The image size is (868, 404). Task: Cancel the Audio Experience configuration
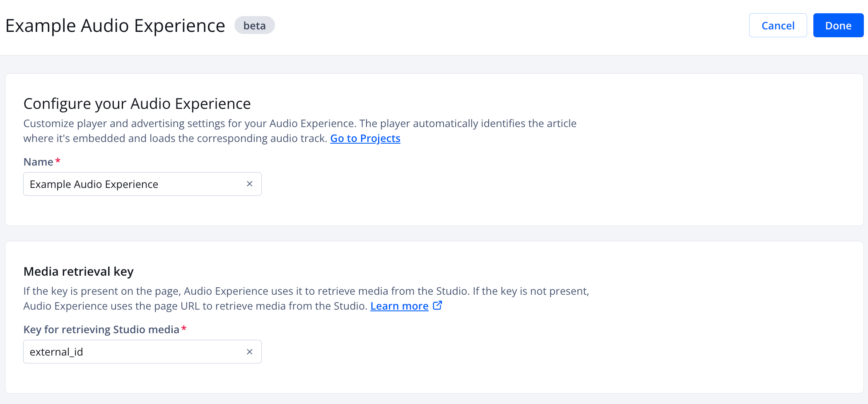[777, 25]
